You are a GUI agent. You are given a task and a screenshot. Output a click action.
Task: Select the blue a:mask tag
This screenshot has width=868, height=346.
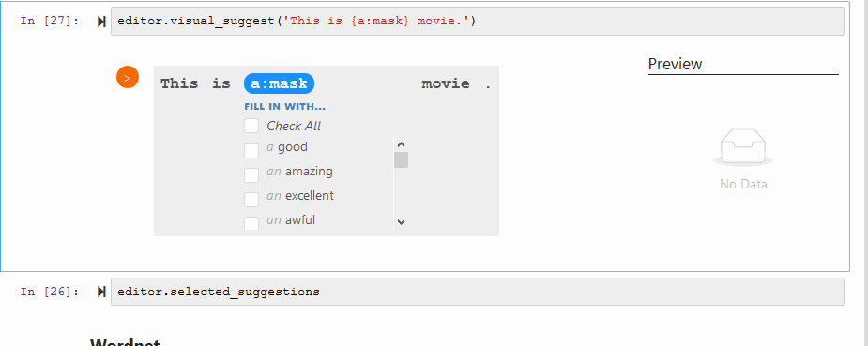(279, 83)
